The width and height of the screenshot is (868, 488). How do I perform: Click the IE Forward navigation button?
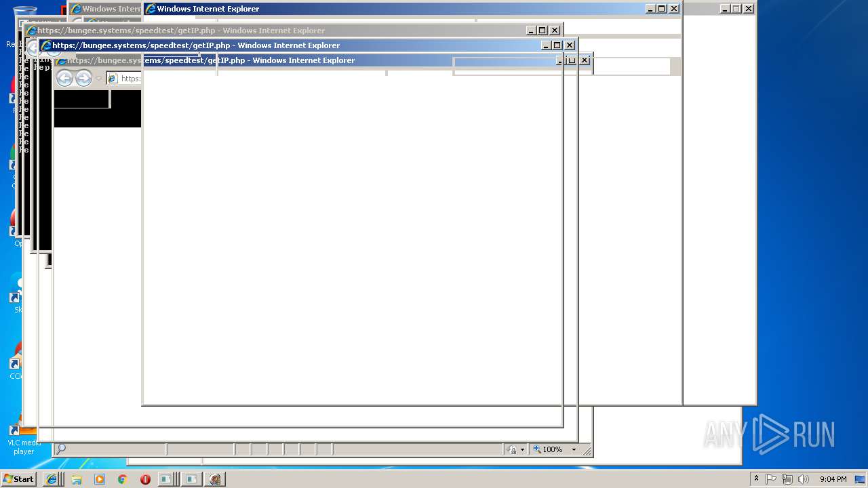coord(83,79)
